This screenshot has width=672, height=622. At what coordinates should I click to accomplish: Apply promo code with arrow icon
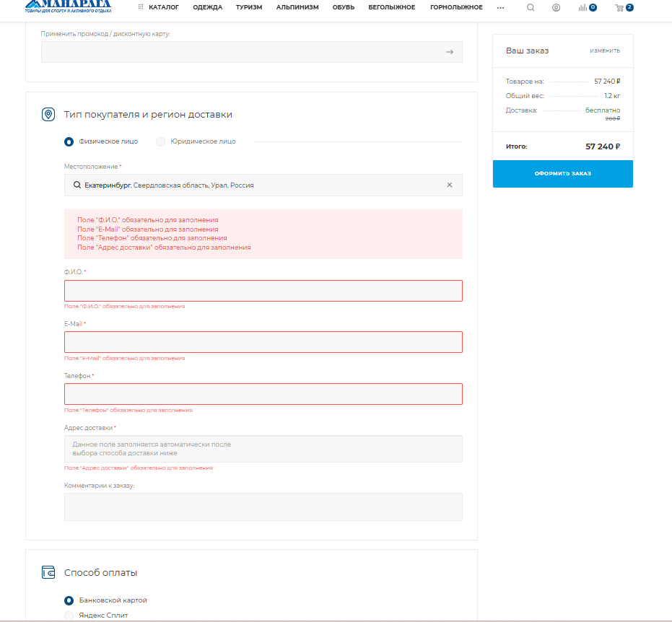[x=449, y=52]
